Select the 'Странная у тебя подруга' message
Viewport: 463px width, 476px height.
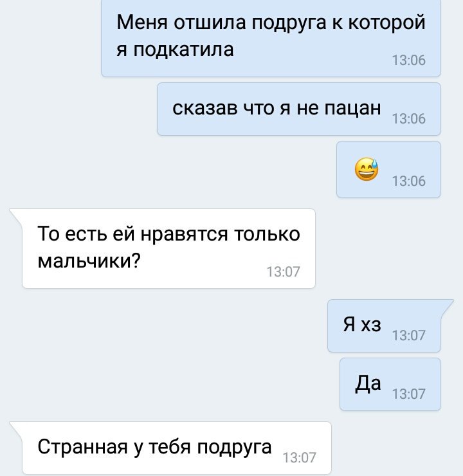pyautogui.click(x=177, y=448)
